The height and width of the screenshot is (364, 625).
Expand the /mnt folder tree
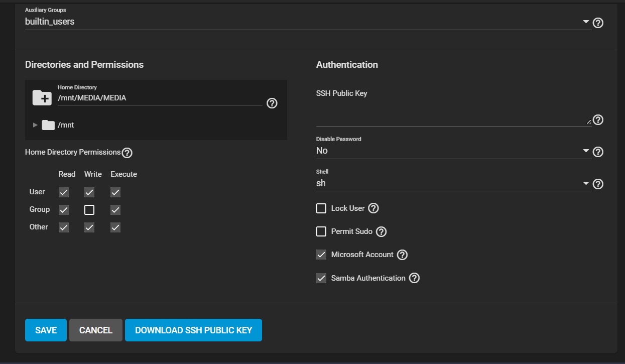coord(35,125)
